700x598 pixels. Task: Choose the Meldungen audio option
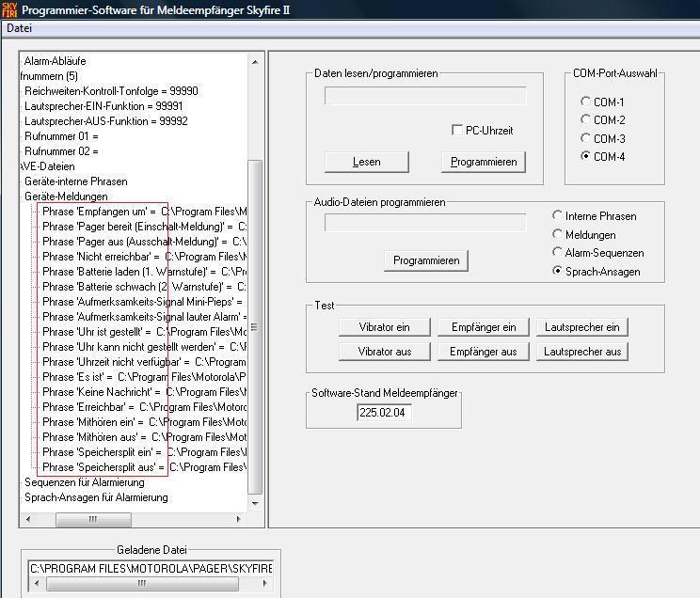(557, 234)
